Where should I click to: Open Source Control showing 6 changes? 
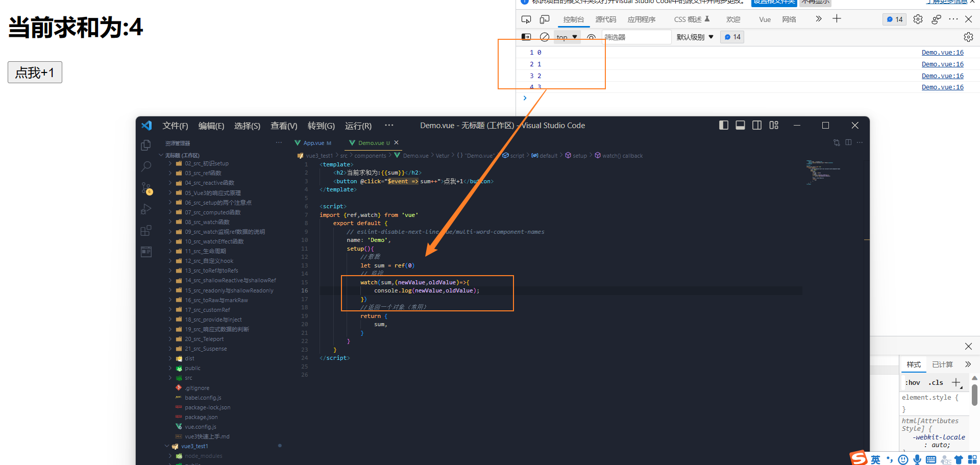click(146, 189)
